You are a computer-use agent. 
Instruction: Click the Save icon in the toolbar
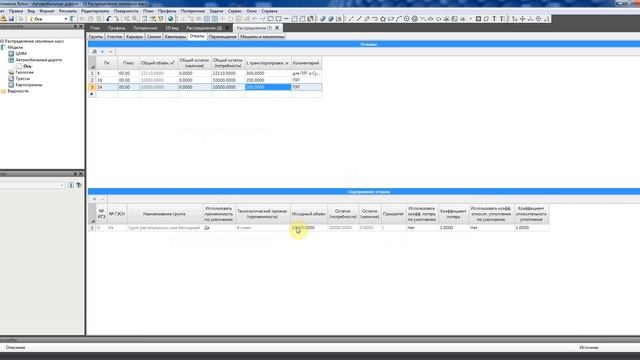(11, 19)
